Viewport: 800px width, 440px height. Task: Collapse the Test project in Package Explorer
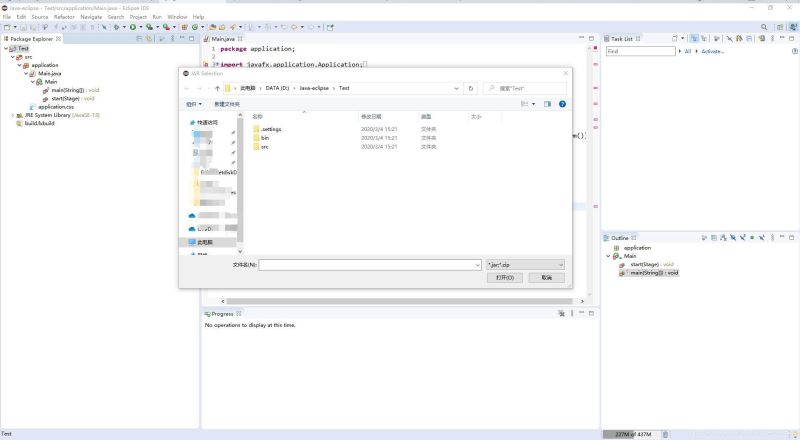tap(6, 48)
